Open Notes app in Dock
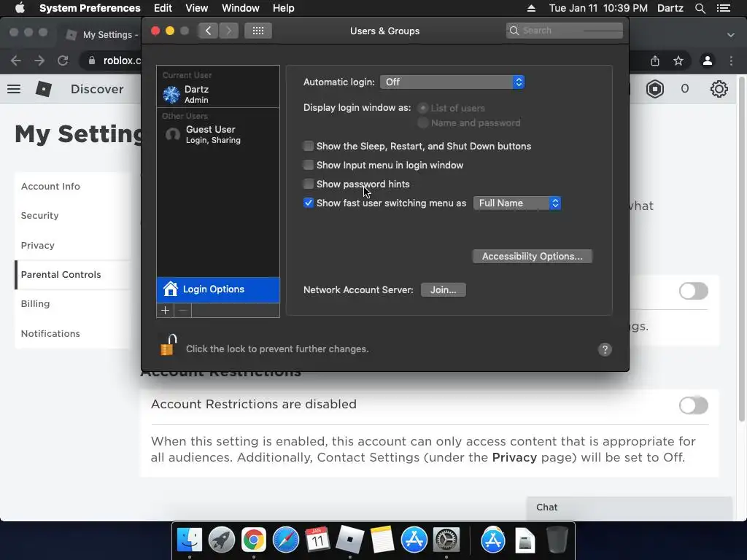This screenshot has height=560, width=747. coord(382,540)
